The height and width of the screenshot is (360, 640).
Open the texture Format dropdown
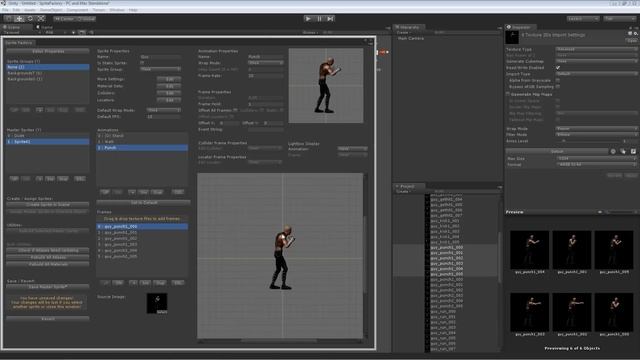[x=596, y=164]
